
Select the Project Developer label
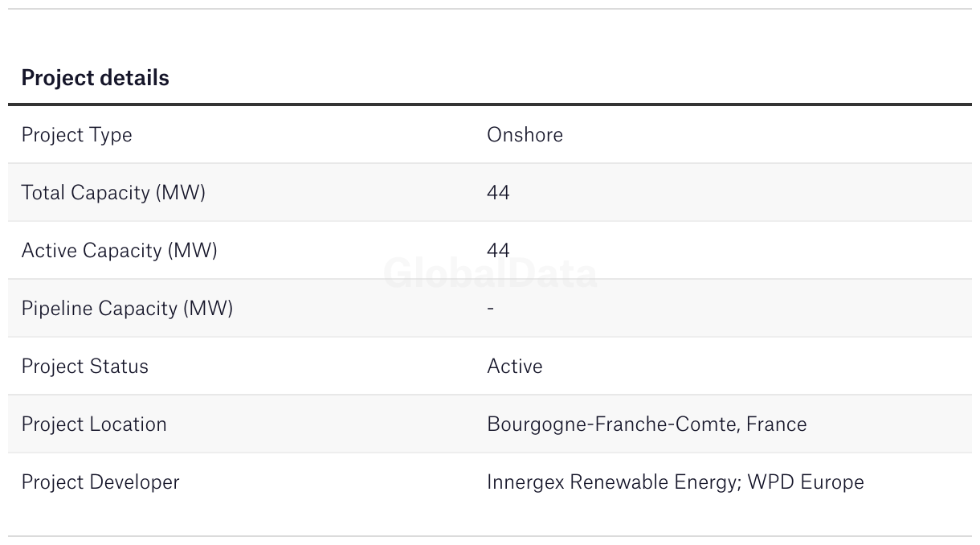click(100, 481)
